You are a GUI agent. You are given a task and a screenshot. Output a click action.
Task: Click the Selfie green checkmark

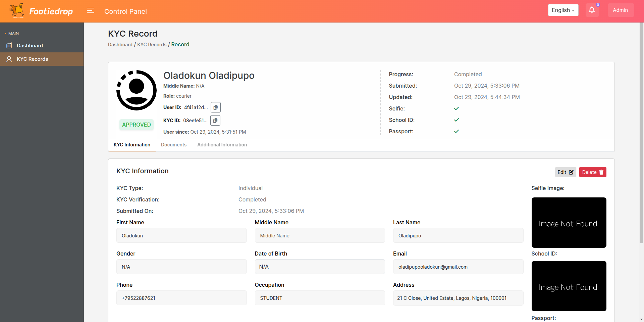click(457, 108)
